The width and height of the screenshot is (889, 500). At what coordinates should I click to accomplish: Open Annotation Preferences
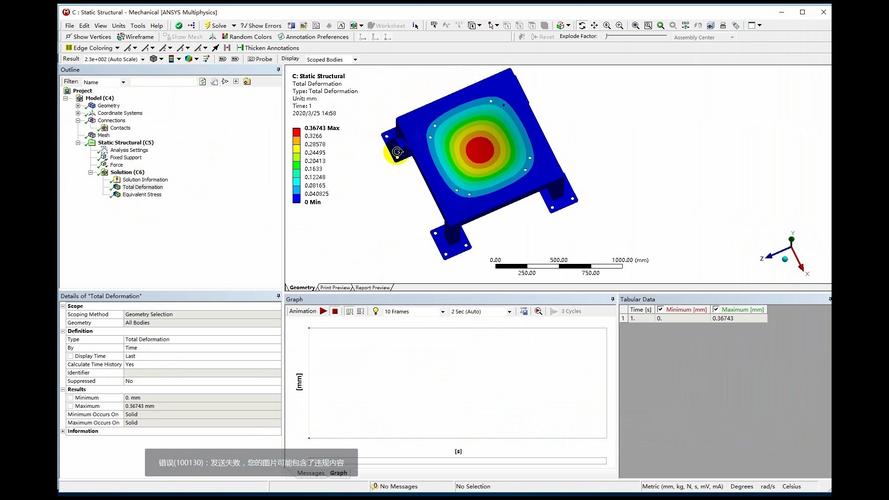coord(313,37)
